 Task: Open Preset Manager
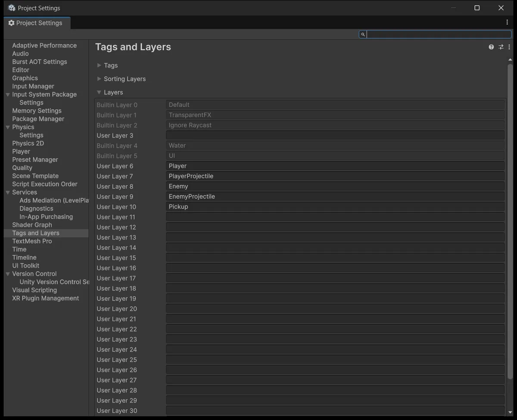35,160
